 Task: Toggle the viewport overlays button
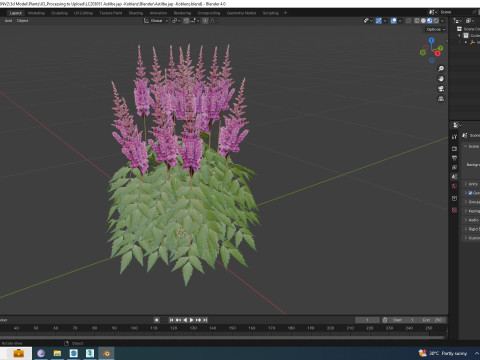click(x=394, y=21)
